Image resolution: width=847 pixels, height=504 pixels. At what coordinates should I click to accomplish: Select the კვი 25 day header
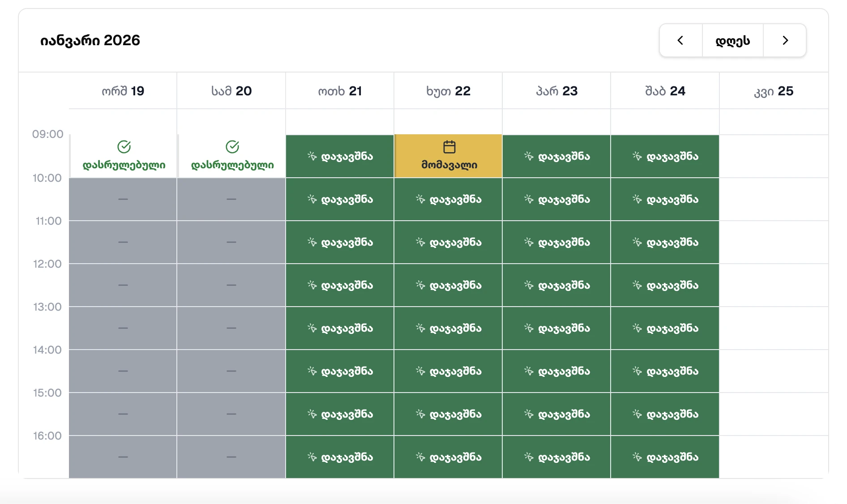(774, 91)
